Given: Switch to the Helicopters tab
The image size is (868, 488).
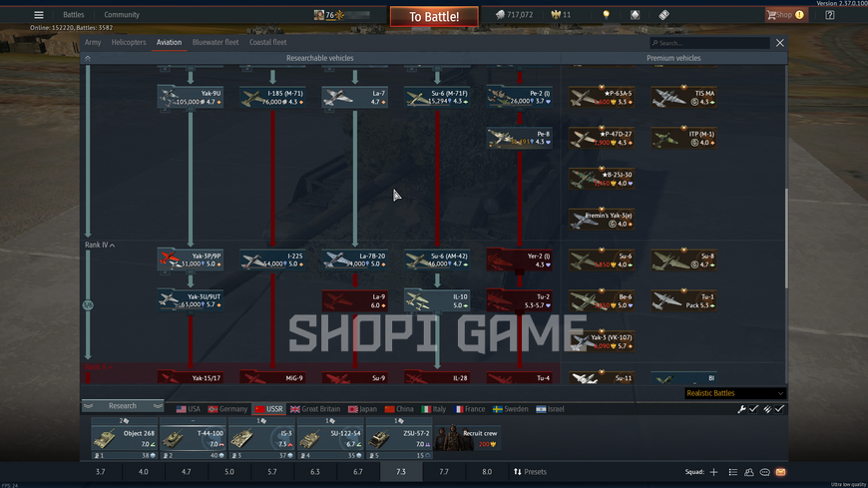Looking at the screenshot, I should tap(129, 42).
